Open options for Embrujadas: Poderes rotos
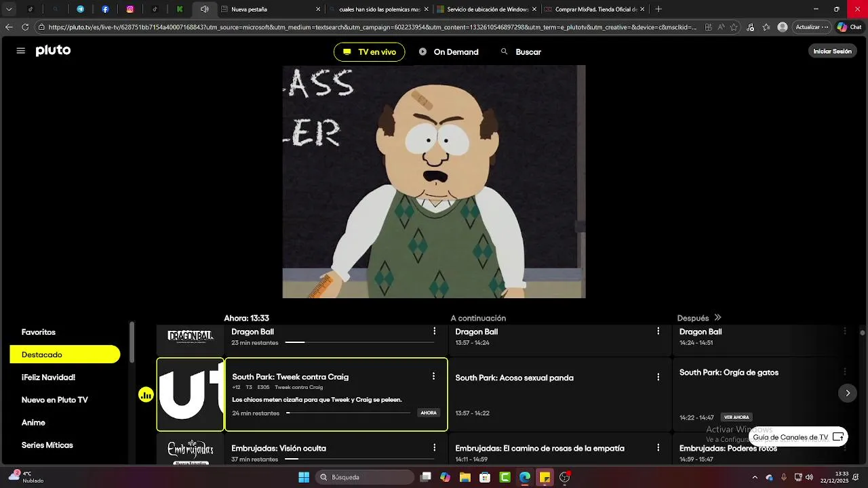This screenshot has width=868, height=488. pos(845,448)
